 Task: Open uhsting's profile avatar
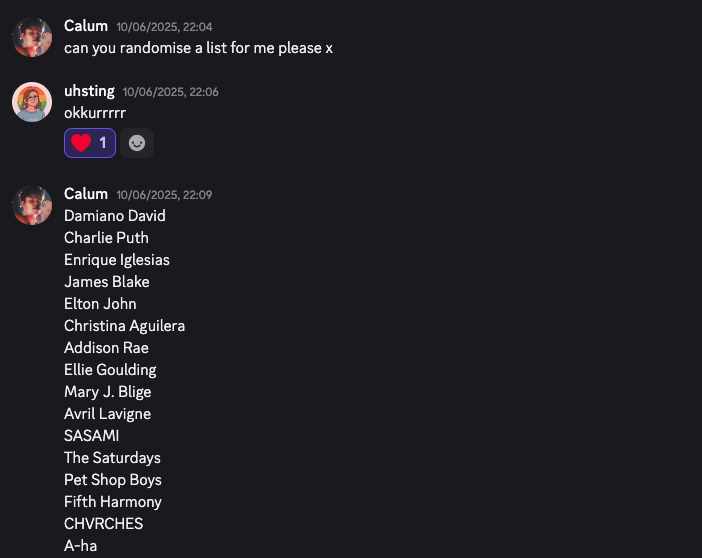point(32,102)
